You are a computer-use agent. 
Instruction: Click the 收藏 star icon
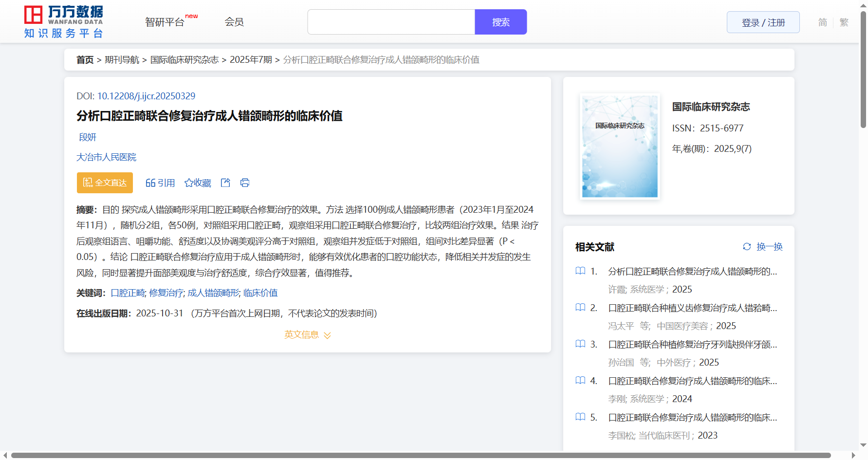pos(189,183)
